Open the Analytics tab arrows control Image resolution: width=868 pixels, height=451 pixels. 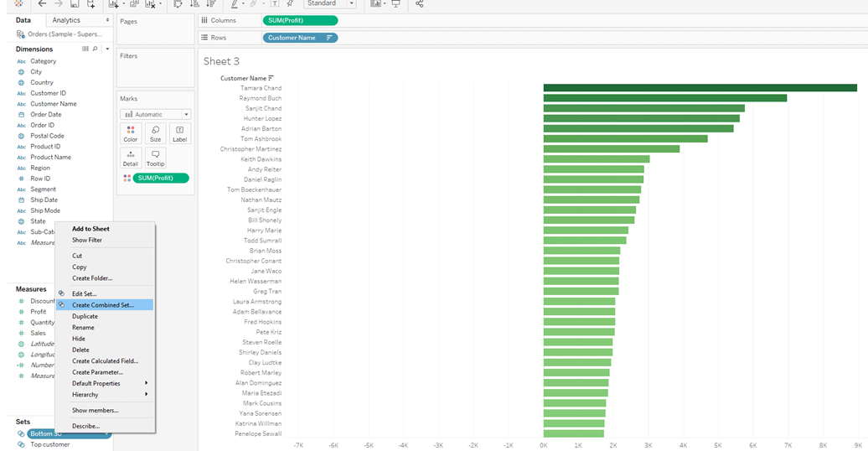[107, 20]
